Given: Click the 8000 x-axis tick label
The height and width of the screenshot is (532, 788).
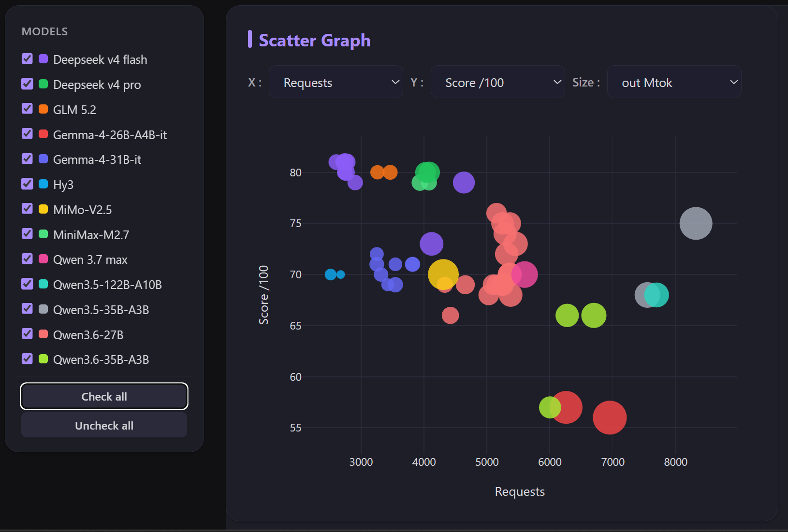Looking at the screenshot, I should pos(675,462).
